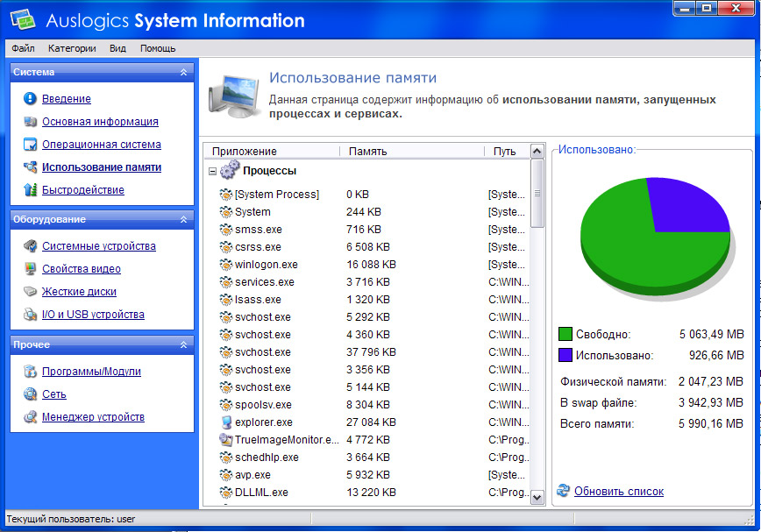
Task: Open the Введение page link
Action: click(67, 99)
